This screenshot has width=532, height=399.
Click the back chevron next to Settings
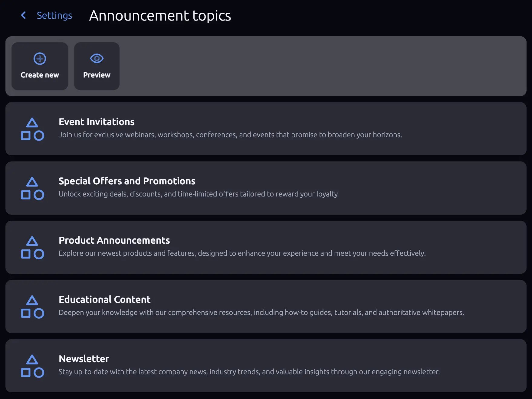point(24,15)
